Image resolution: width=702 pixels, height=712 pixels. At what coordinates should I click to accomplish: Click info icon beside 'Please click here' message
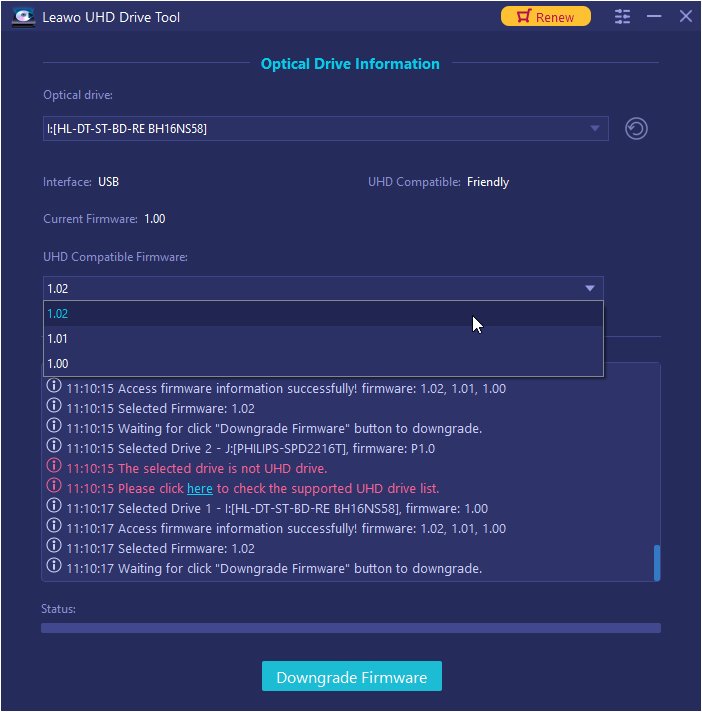click(x=55, y=488)
